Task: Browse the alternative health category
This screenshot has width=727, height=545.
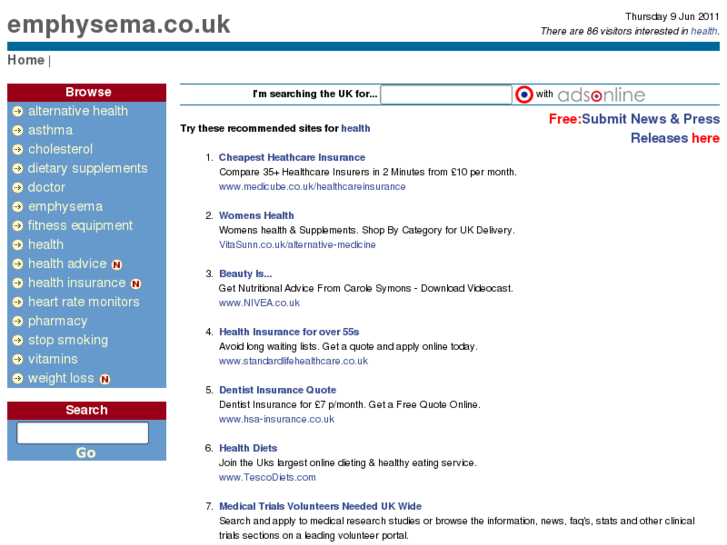Action: tap(78, 111)
